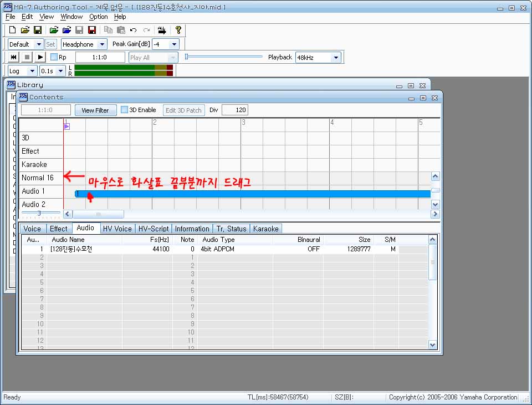This screenshot has width=532, height=405.
Task: Click the MA-7 application icon in title bar
Action: point(7,7)
